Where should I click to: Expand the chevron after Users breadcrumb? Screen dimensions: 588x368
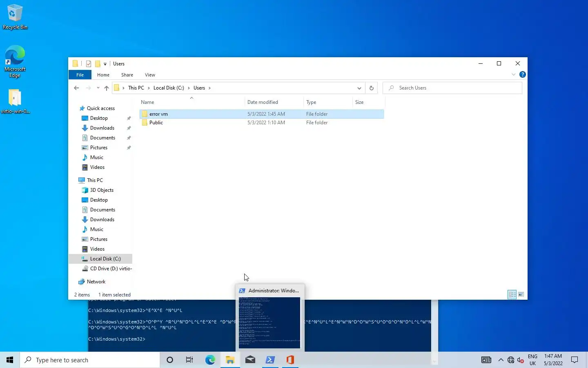pyautogui.click(x=210, y=88)
